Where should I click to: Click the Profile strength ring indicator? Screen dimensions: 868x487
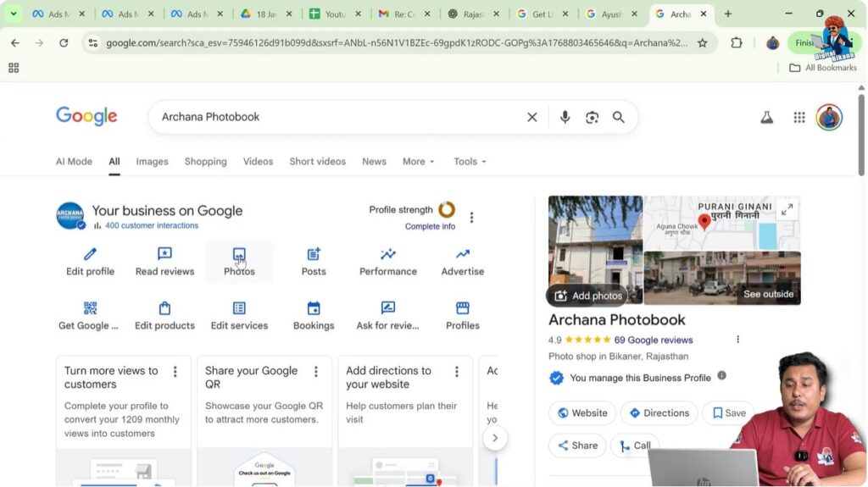pyautogui.click(x=447, y=210)
